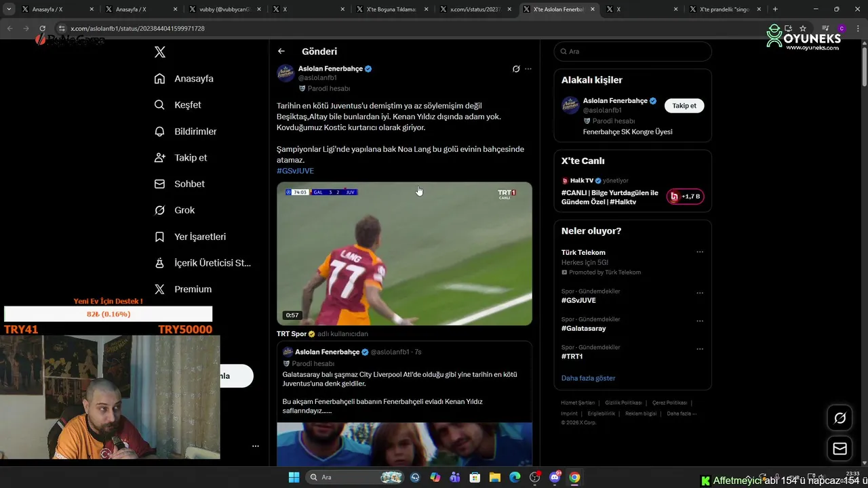Click Aslolan Fenerbahçe post author avatar
Image resolution: width=868 pixels, height=488 pixels.
pyautogui.click(x=285, y=73)
